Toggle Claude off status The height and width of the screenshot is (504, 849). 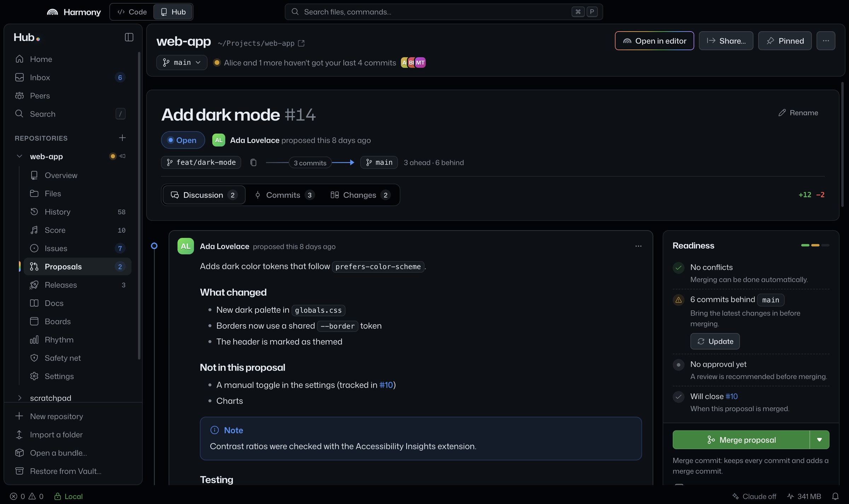(754, 496)
